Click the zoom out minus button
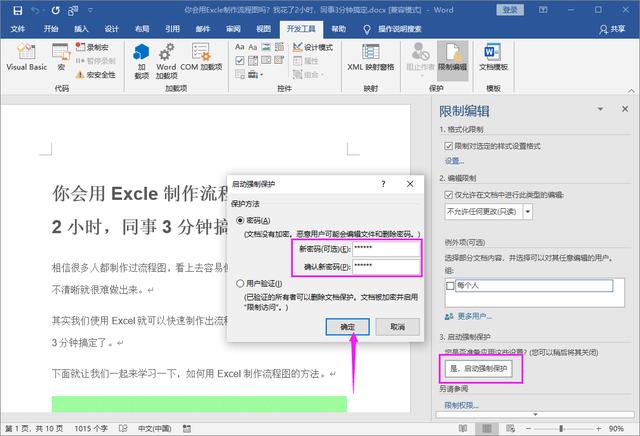 tap(528, 429)
